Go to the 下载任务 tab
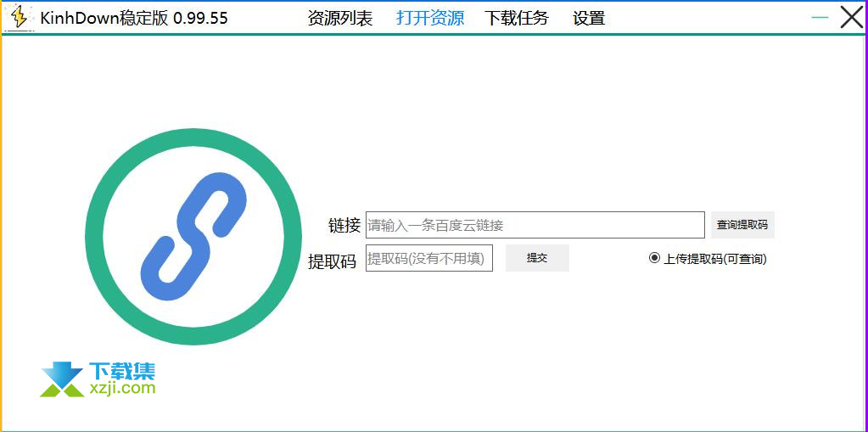 pos(517,19)
